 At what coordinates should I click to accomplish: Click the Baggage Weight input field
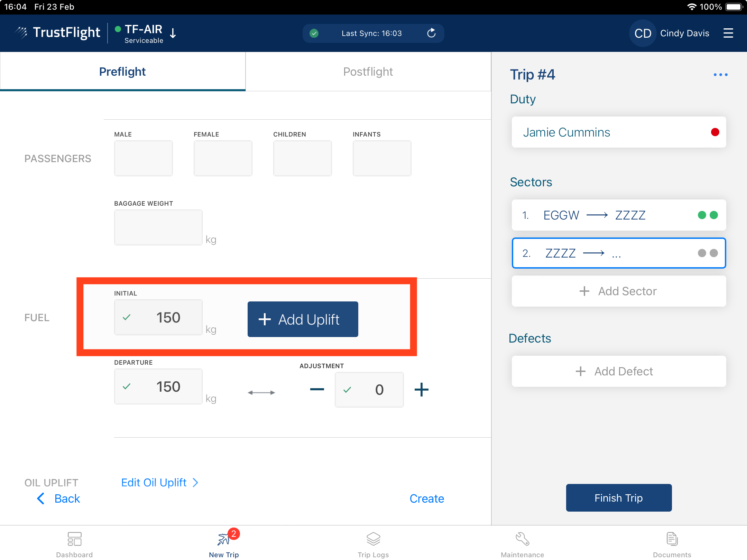coord(158,227)
